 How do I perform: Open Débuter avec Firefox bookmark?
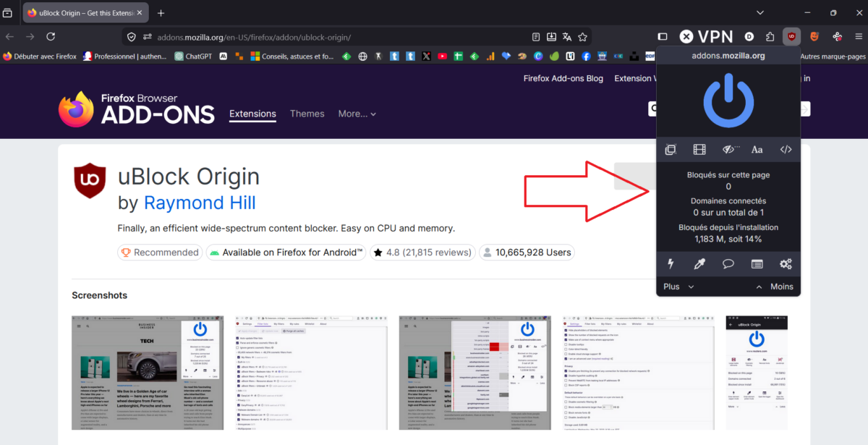pos(40,56)
